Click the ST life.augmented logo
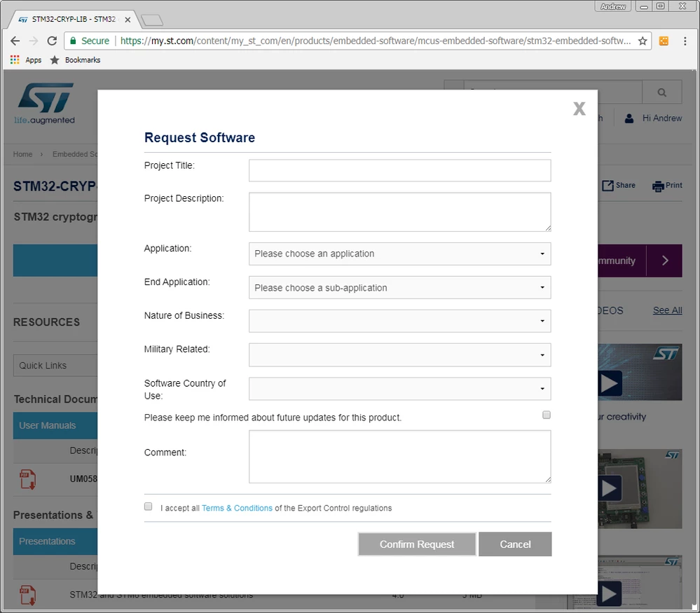 pos(45,103)
